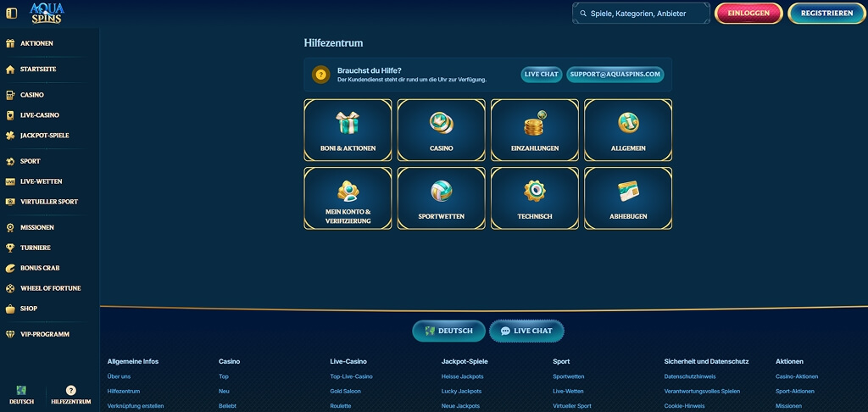Image resolution: width=868 pixels, height=412 pixels.
Task: Open the Gold Saloon footer link
Action: click(x=346, y=392)
